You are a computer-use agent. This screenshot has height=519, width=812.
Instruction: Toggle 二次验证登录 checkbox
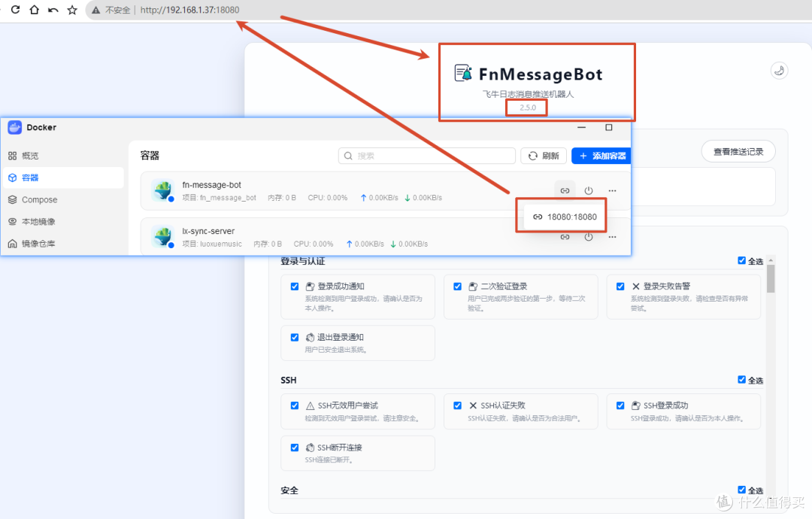(x=458, y=287)
